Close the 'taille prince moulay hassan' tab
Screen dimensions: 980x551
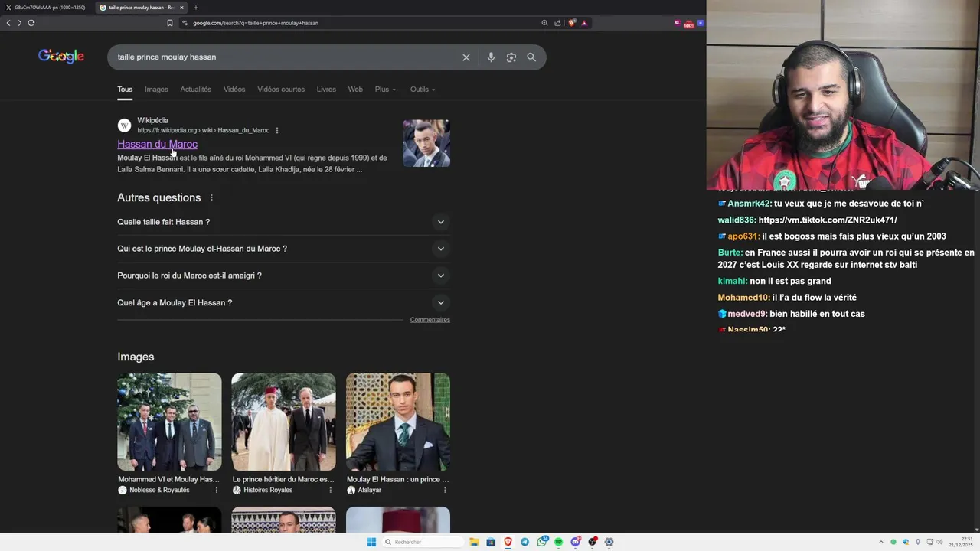(x=181, y=8)
